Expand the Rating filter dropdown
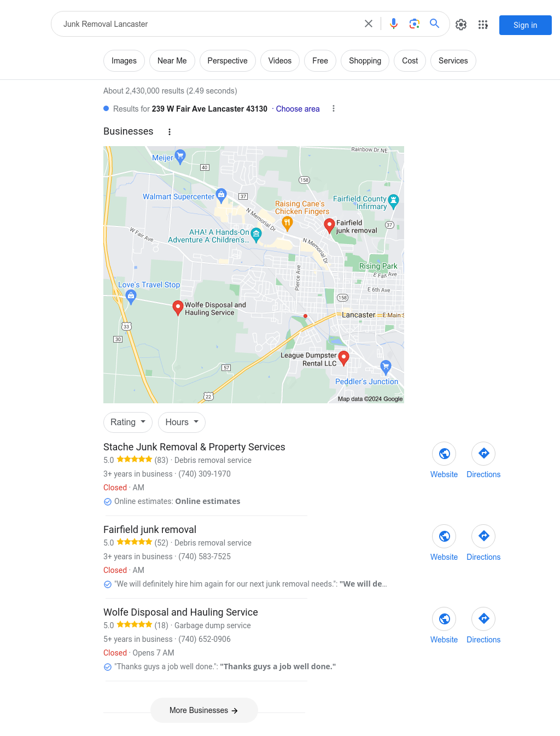 (x=128, y=422)
